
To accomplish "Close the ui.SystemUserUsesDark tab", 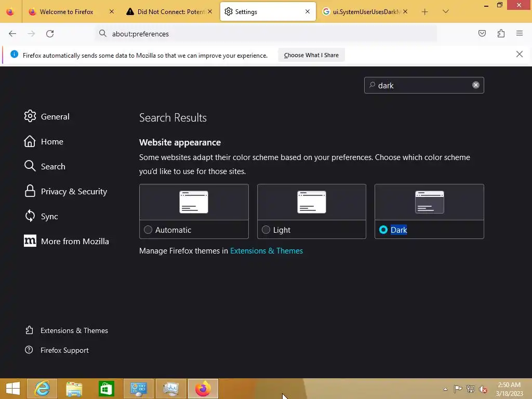I will click(405, 11).
